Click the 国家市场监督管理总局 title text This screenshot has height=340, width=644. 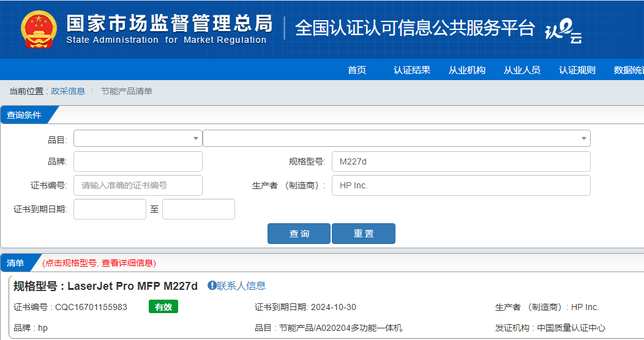point(169,23)
